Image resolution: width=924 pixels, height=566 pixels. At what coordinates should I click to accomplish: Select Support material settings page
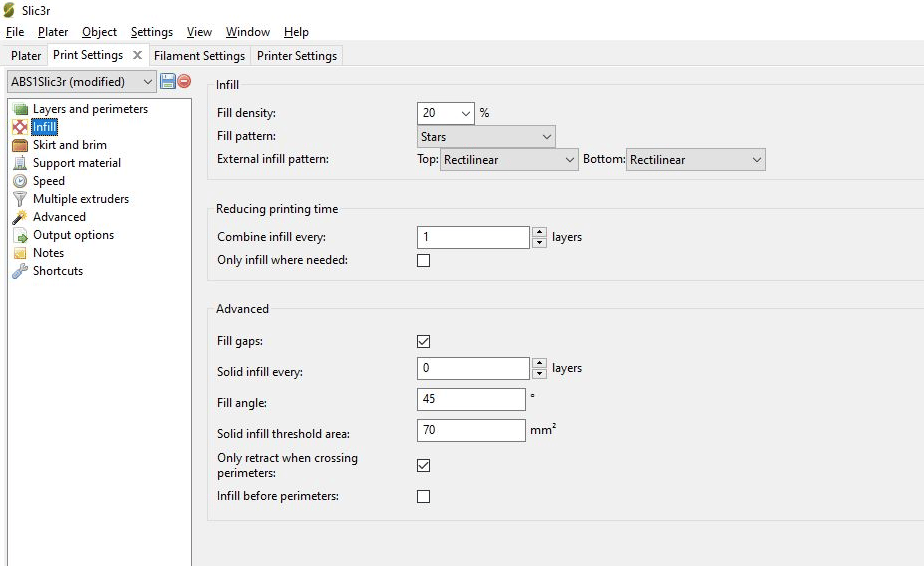pyautogui.click(x=77, y=163)
